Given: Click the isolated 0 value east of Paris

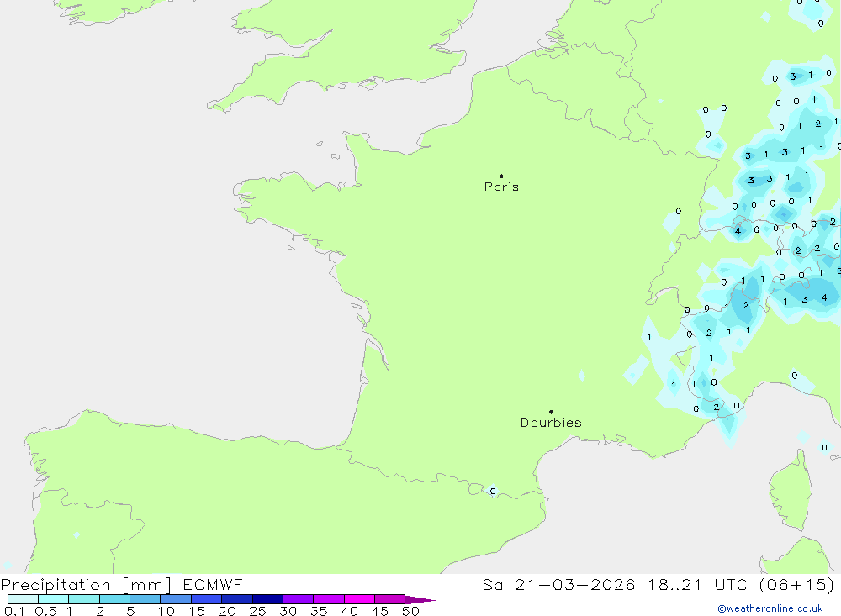Looking at the screenshot, I should (679, 212).
